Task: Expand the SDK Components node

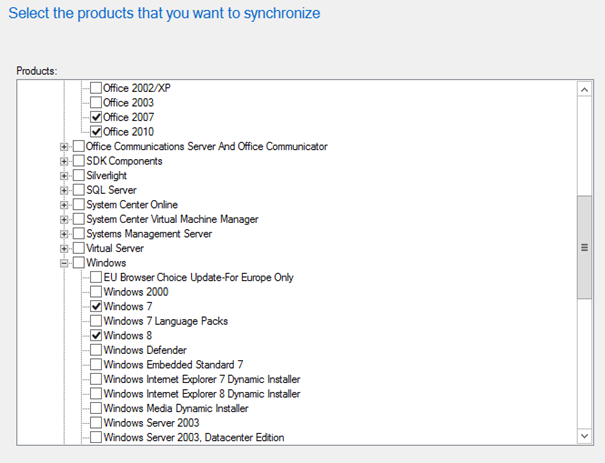Action: [64, 161]
